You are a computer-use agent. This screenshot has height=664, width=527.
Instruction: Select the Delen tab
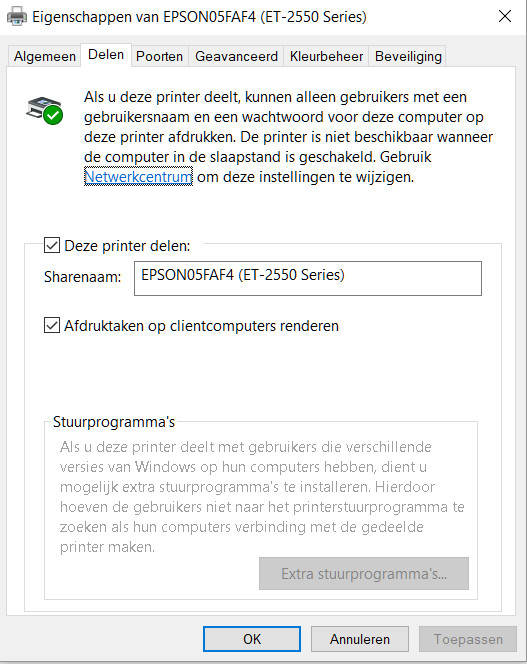106,55
